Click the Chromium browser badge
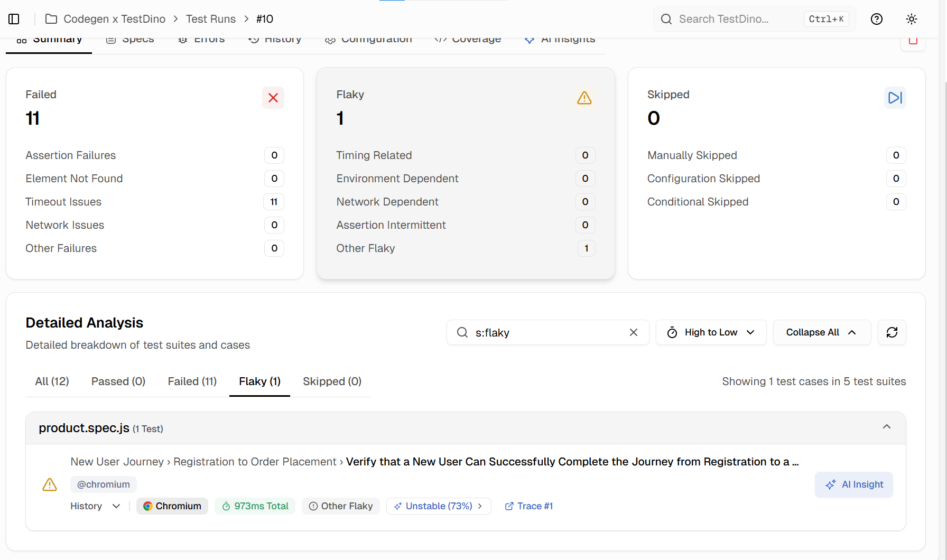This screenshot has height=560, width=947. 172,506
